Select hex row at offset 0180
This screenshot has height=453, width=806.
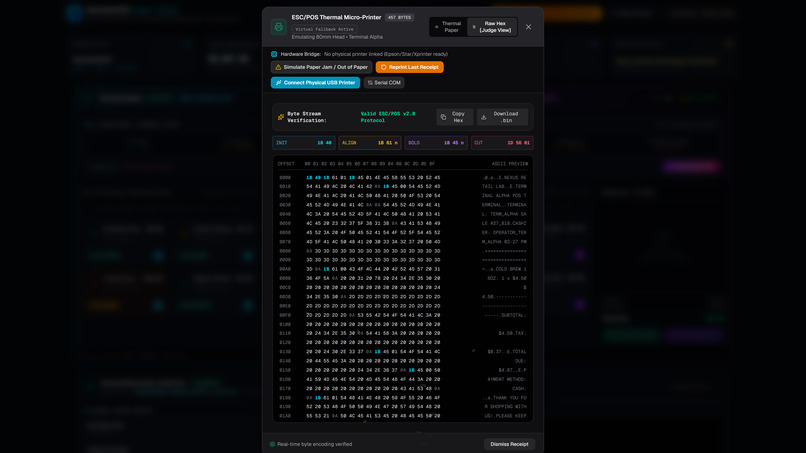coord(402,398)
